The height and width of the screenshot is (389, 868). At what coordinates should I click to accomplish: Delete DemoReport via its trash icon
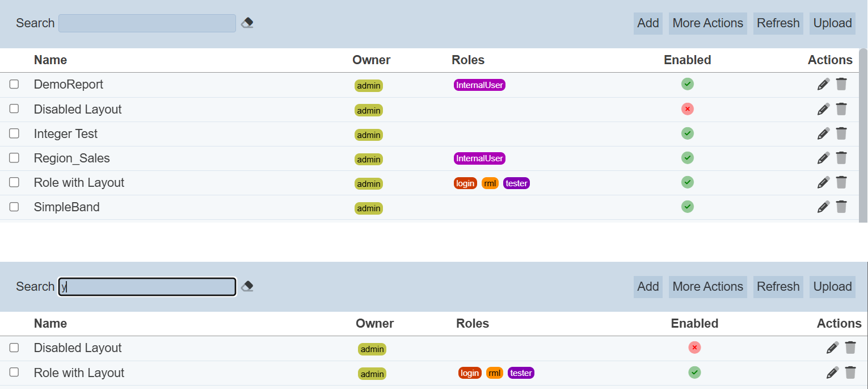tap(841, 84)
